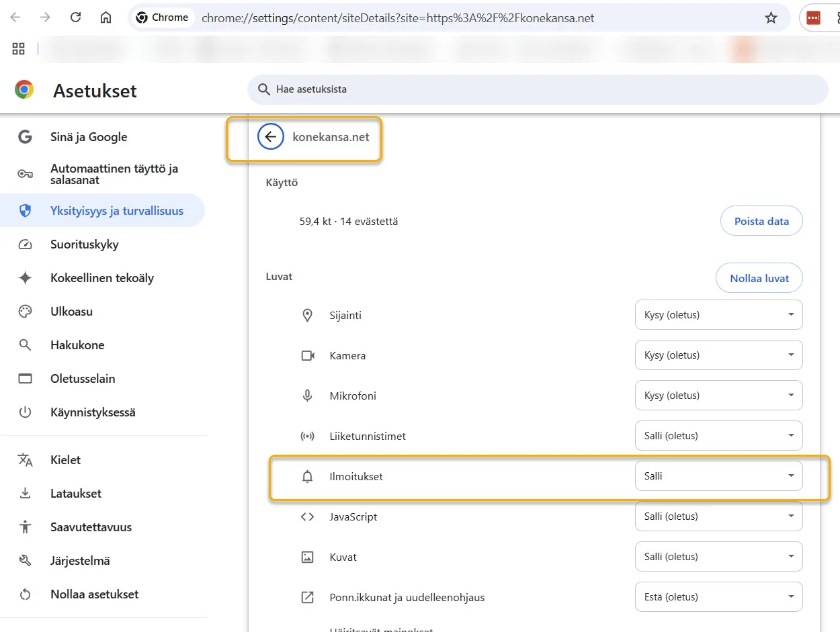
Task: Open the apps grid icon in bookmarks bar
Action: [x=18, y=48]
